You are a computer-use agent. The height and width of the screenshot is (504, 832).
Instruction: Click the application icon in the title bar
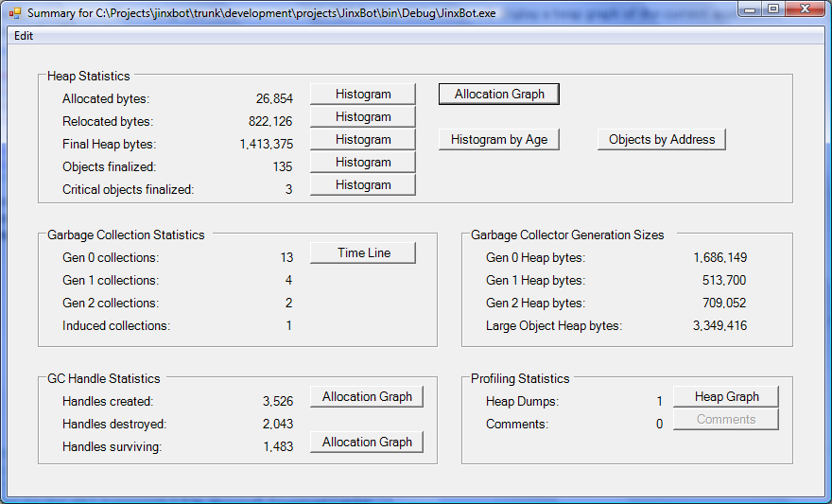[15, 13]
